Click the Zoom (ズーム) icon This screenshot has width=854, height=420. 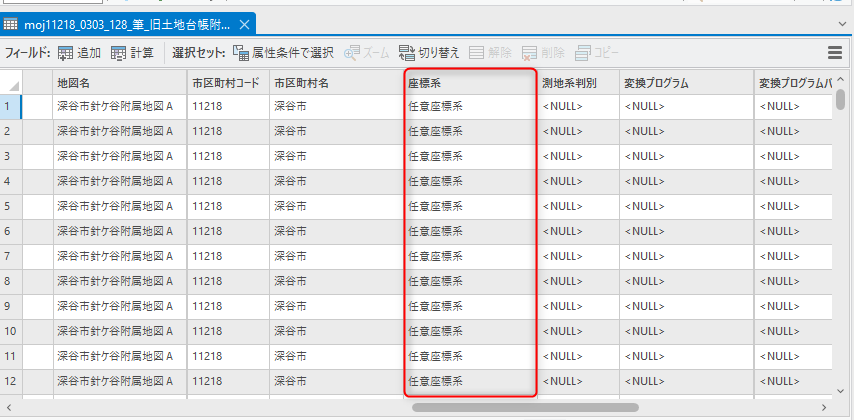click(x=351, y=53)
